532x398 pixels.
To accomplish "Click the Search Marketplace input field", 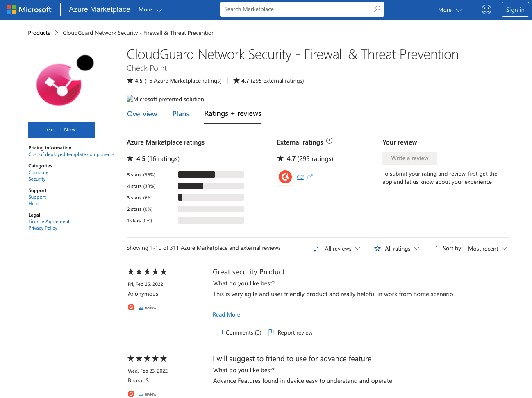I will [295, 9].
